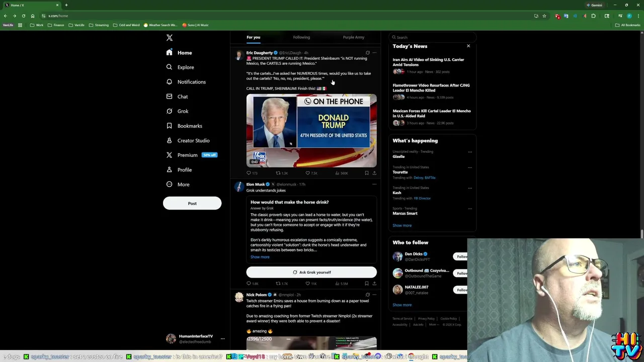Open options menu for Marcus Smart trend
The image size is (644, 362).
click(x=470, y=209)
